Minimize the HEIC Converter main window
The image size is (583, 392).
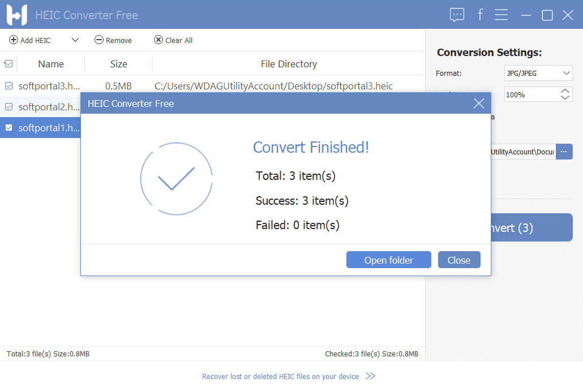click(x=526, y=15)
